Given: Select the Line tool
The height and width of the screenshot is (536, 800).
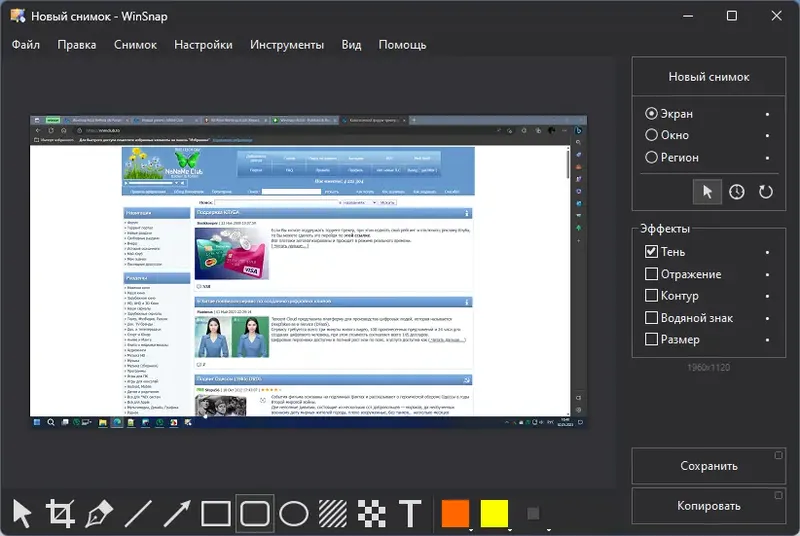Looking at the screenshot, I should click(138, 513).
